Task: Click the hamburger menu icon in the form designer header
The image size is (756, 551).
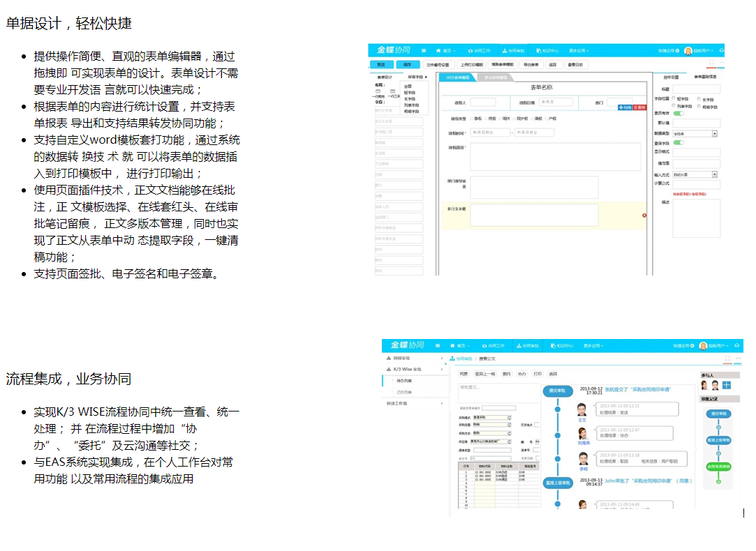Action: tap(423, 51)
